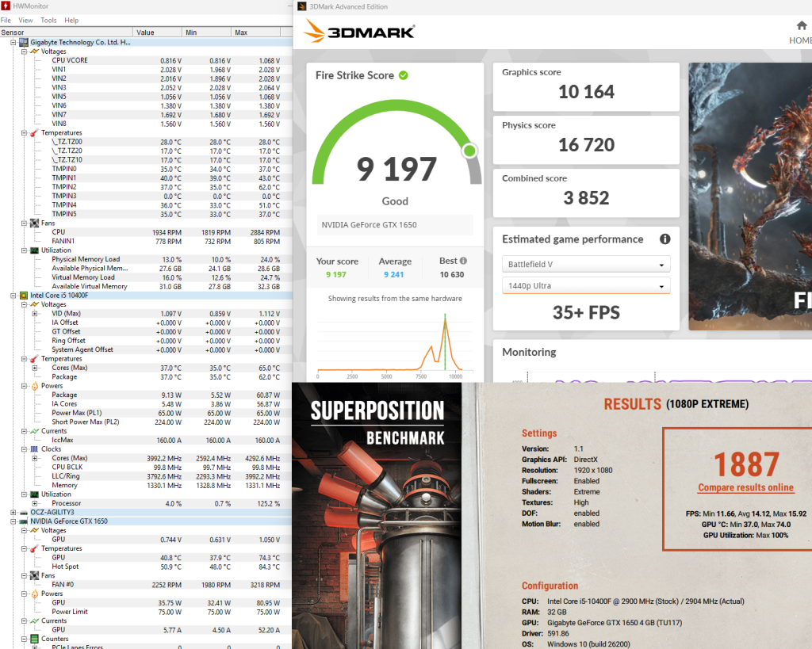Open the Battlefield V game dropdown
The width and height of the screenshot is (812, 649).
(586, 264)
